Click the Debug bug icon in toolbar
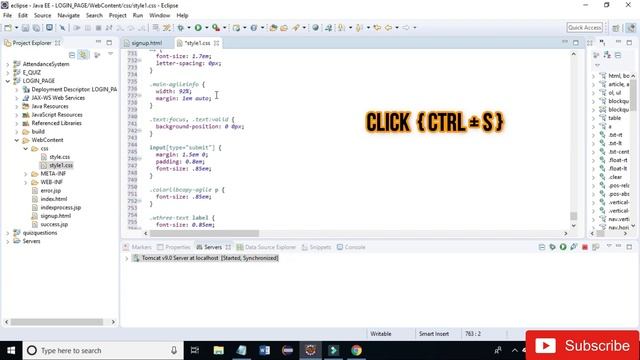 180,28
